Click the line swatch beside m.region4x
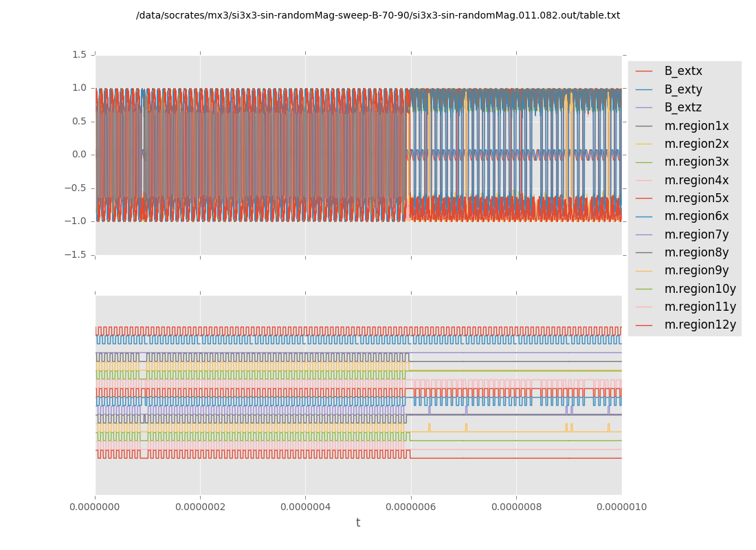 tap(644, 180)
